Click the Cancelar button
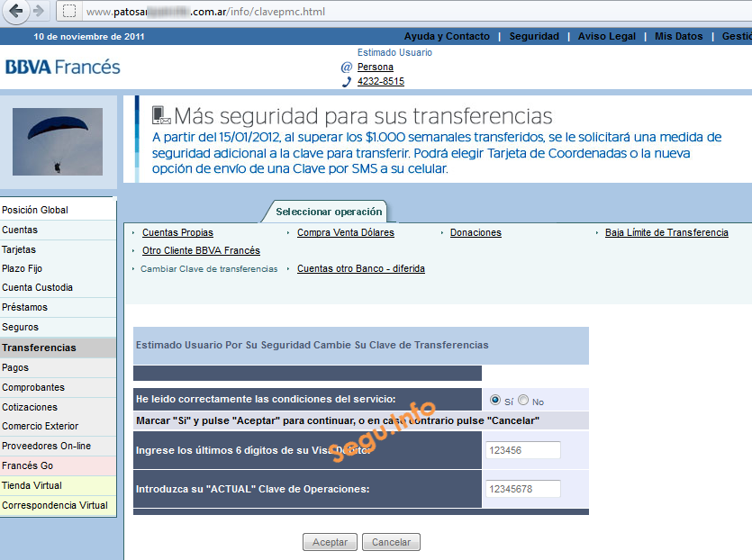 pos(391,542)
